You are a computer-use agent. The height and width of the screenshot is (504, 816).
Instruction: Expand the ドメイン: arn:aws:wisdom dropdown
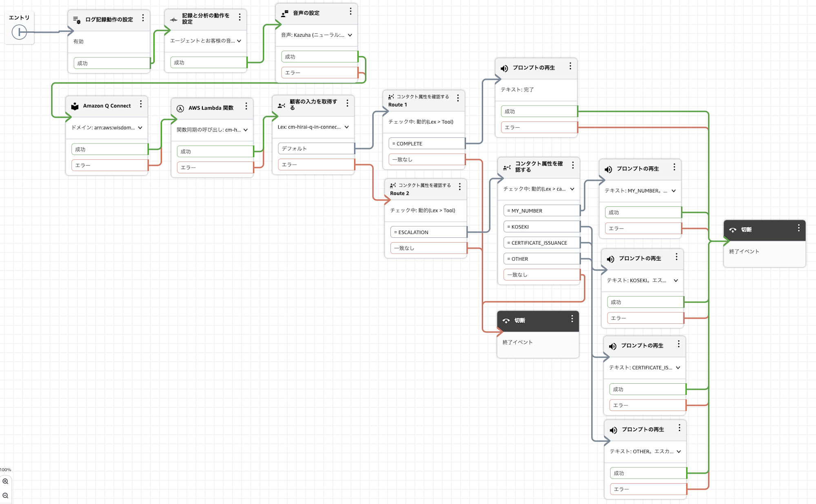[x=140, y=128]
